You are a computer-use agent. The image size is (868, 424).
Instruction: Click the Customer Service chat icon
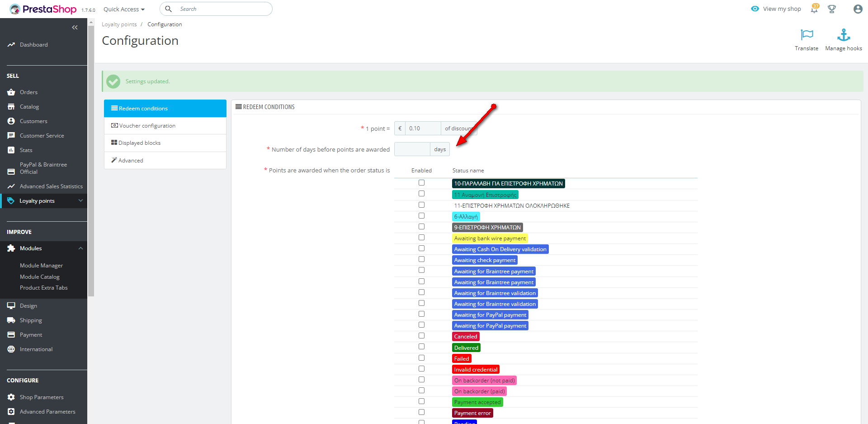point(11,136)
